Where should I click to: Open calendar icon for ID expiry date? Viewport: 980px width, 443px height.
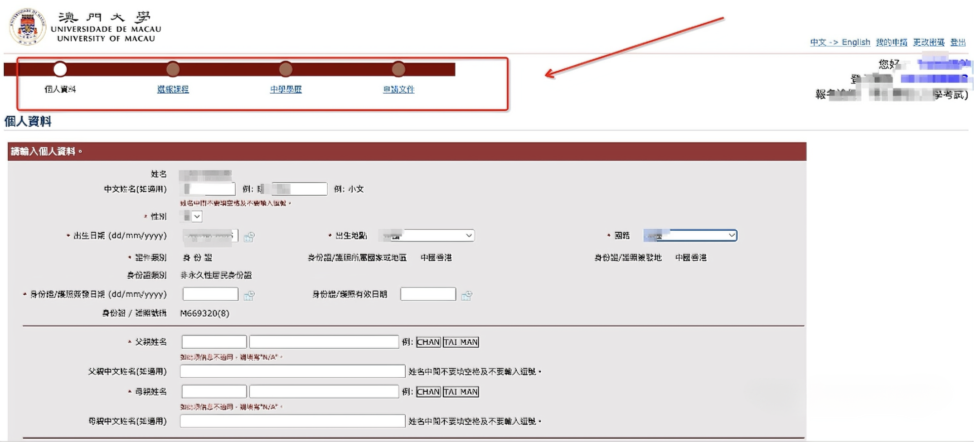[x=466, y=296]
